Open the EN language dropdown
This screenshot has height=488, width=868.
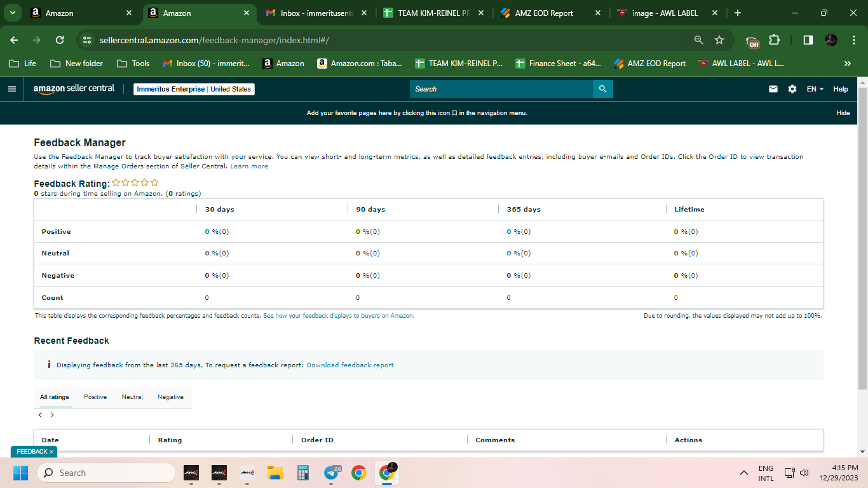(x=815, y=89)
